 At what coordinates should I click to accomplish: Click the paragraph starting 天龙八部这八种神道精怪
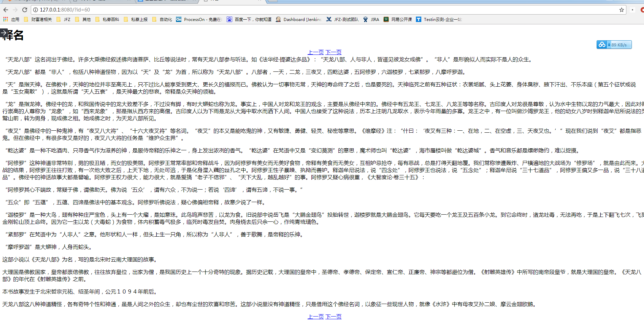(x=270, y=304)
